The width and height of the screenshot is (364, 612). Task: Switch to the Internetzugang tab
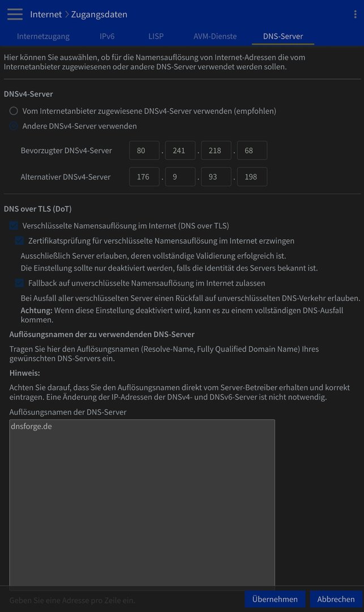pos(43,36)
